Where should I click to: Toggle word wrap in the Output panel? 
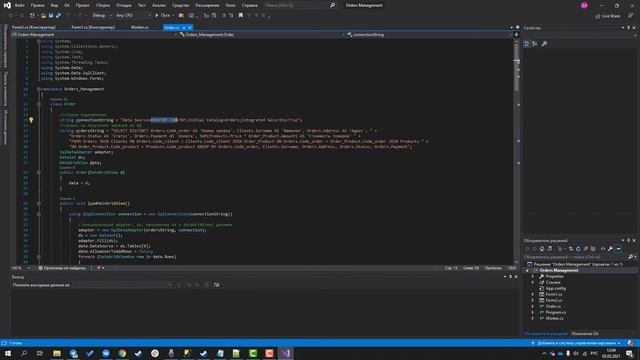[x=216, y=285]
